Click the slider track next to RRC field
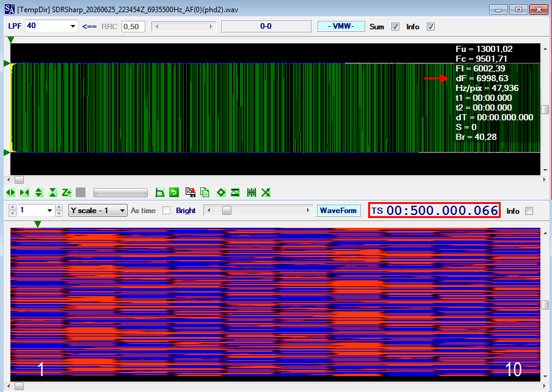This screenshot has width=552, height=392. [x=184, y=26]
